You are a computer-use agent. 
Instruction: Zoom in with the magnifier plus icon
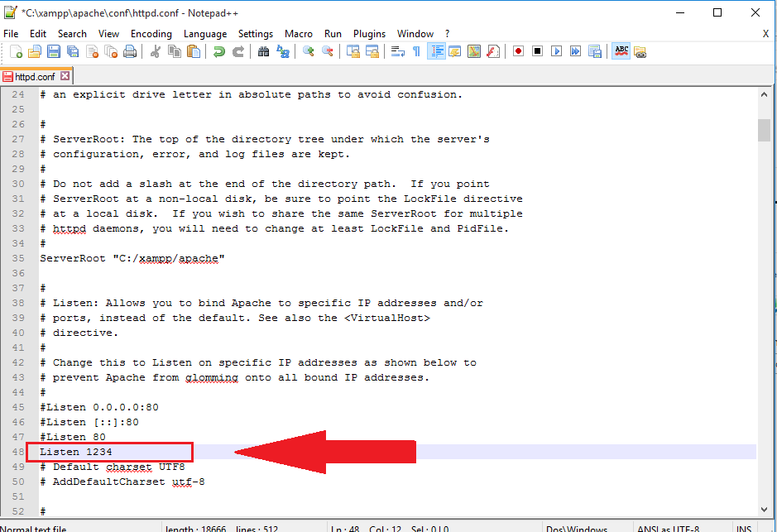308,51
